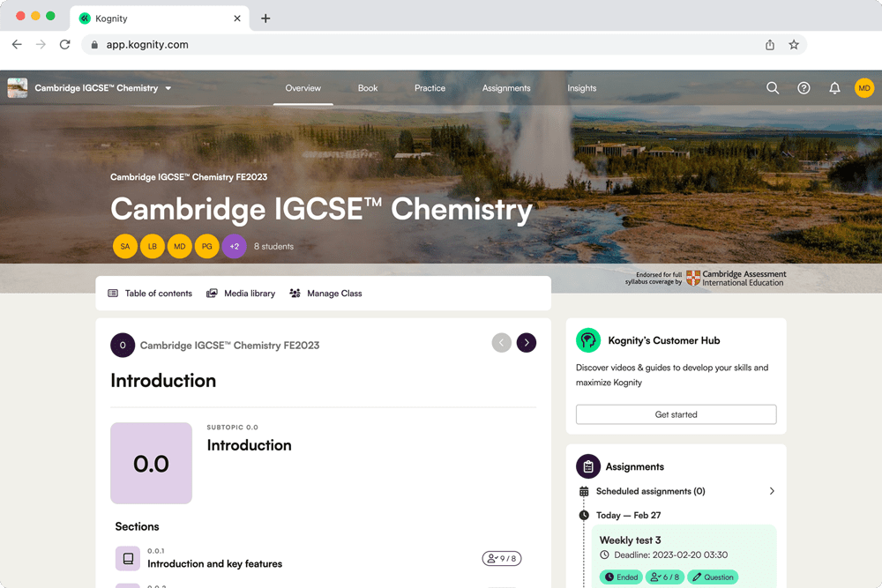
Task: Open the Media library
Action: click(x=240, y=293)
